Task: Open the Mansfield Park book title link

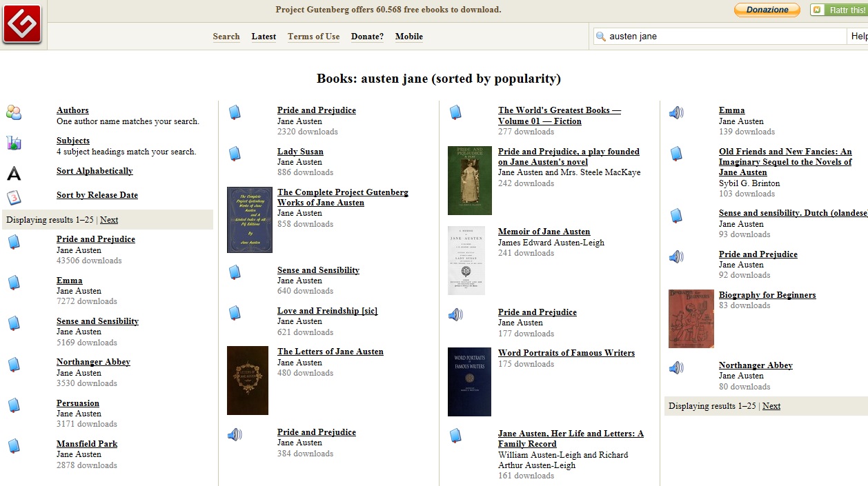Action: [x=87, y=444]
